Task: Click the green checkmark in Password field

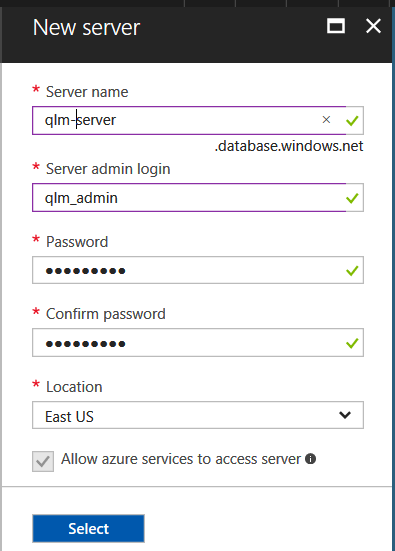Action: 352,271
